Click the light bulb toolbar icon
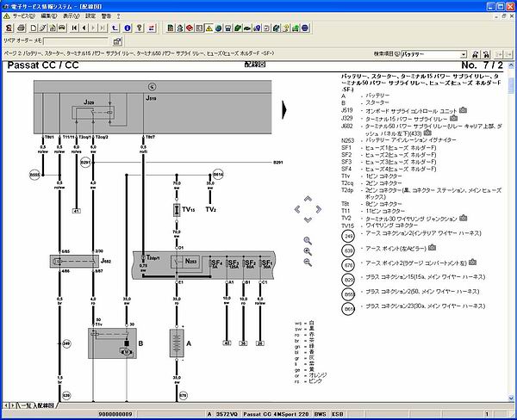The image size is (517, 420). [x=286, y=28]
